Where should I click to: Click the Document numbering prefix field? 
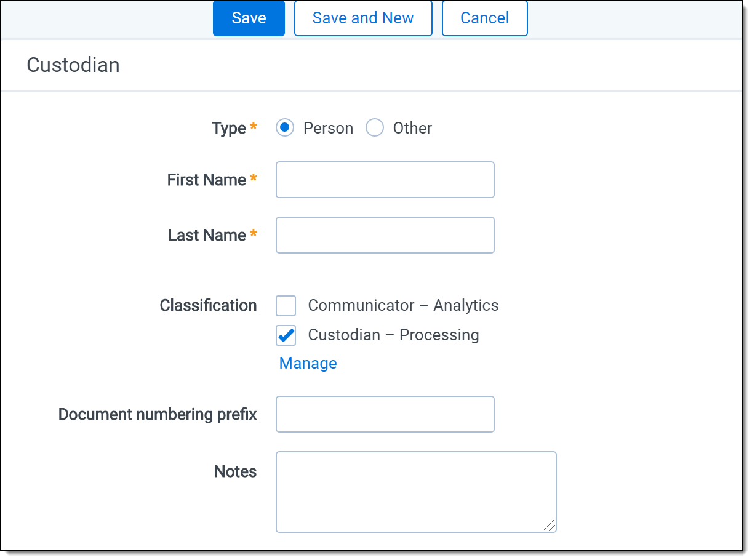pyautogui.click(x=385, y=414)
